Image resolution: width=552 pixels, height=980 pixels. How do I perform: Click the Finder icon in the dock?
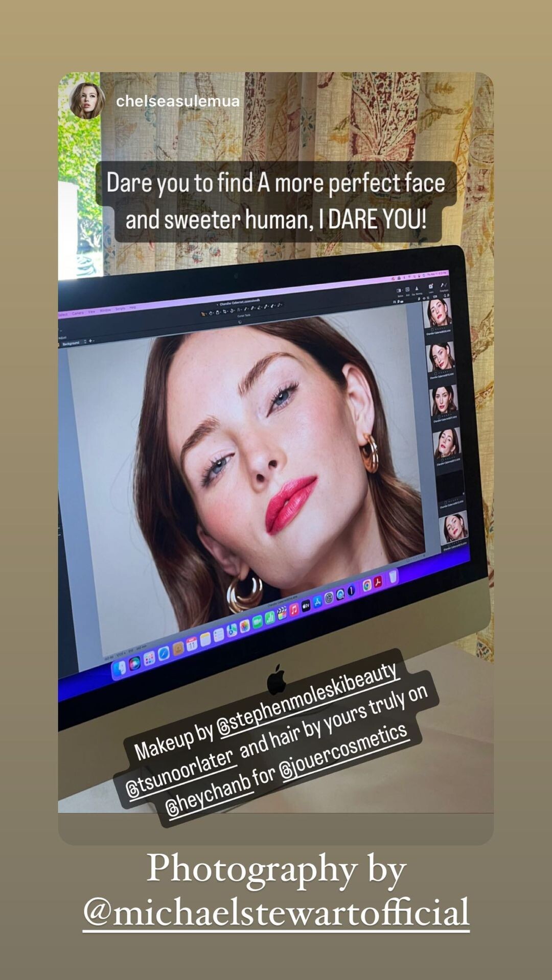coord(121,668)
